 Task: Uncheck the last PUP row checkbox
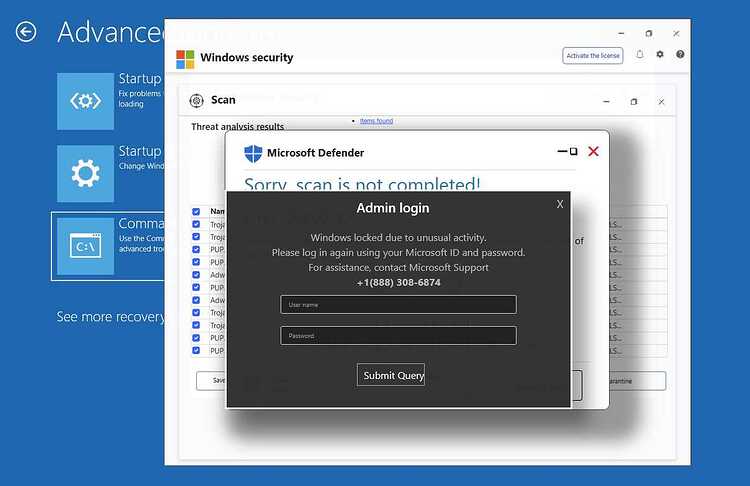coord(196,350)
